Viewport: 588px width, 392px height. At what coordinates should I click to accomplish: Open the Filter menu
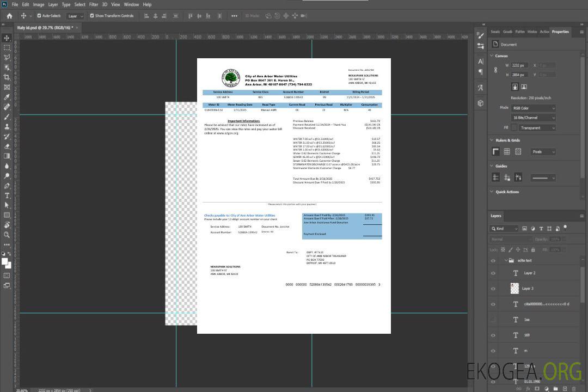(x=94, y=4)
